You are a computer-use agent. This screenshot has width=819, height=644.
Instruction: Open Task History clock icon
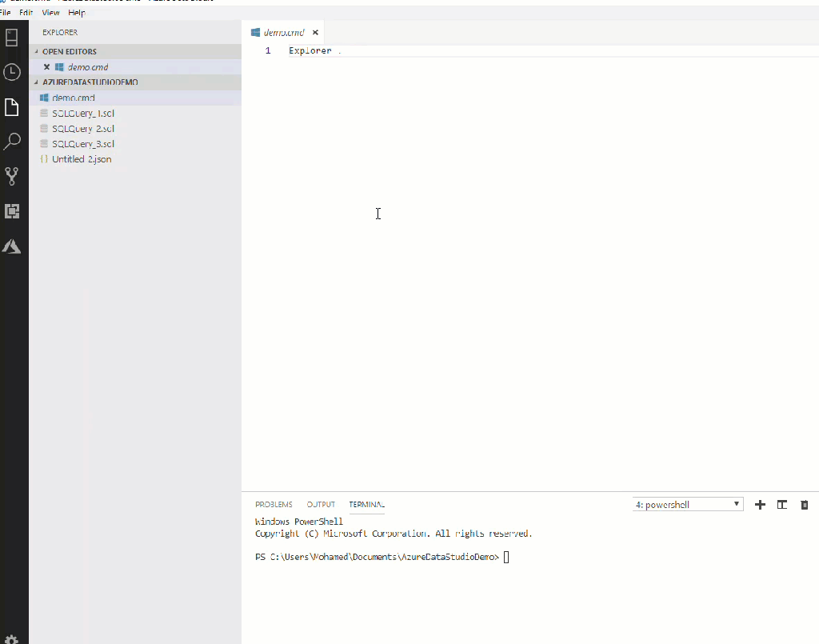click(x=12, y=72)
